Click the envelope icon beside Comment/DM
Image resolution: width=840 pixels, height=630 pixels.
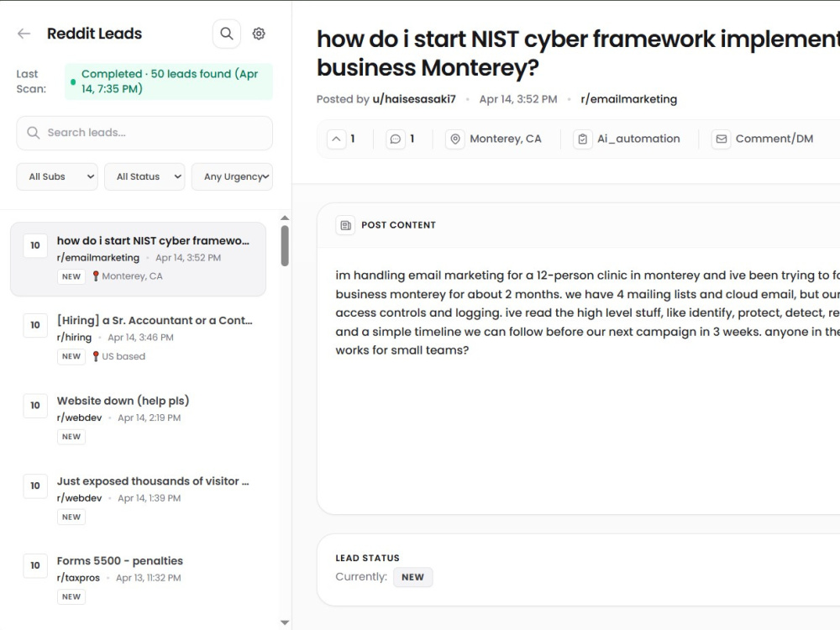[x=721, y=139]
